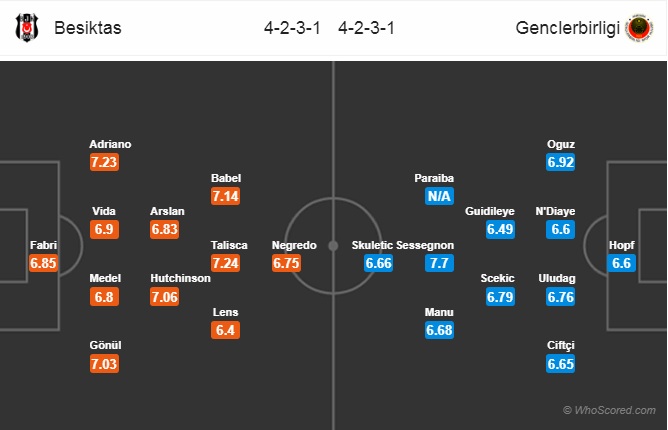
Task: Click the Hutchinson player name
Action: point(180,278)
